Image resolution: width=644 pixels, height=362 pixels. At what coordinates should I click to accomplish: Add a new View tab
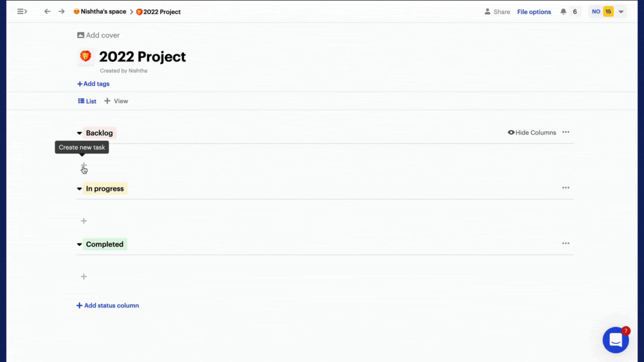[x=116, y=101]
